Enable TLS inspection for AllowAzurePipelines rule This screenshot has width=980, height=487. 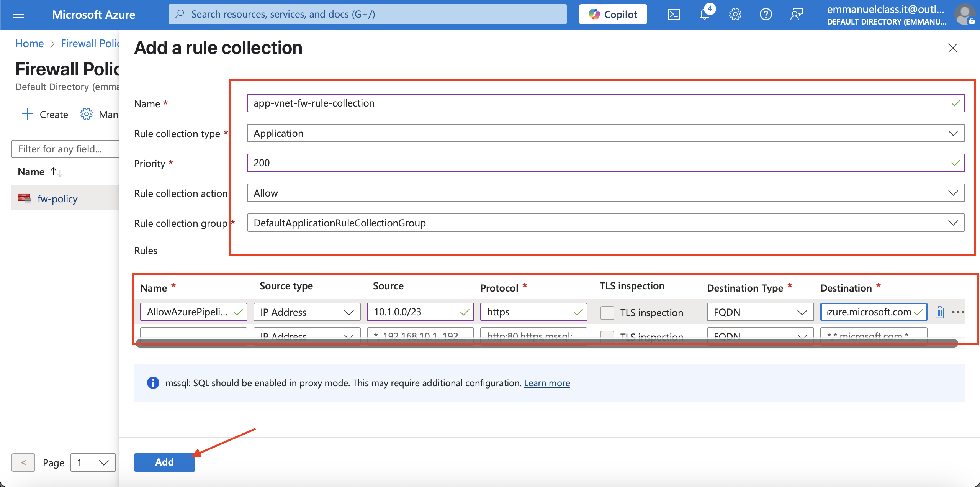(x=607, y=312)
